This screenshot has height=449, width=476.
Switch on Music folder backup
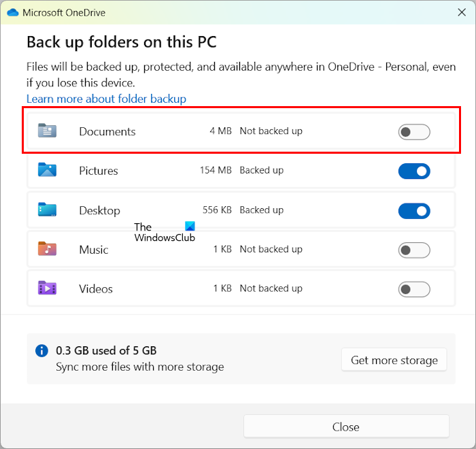414,250
